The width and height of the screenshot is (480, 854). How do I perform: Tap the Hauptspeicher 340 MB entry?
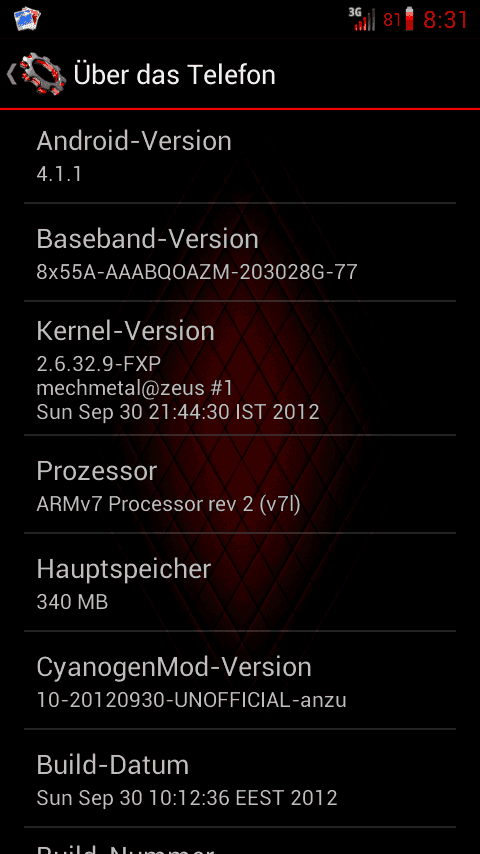point(240,582)
